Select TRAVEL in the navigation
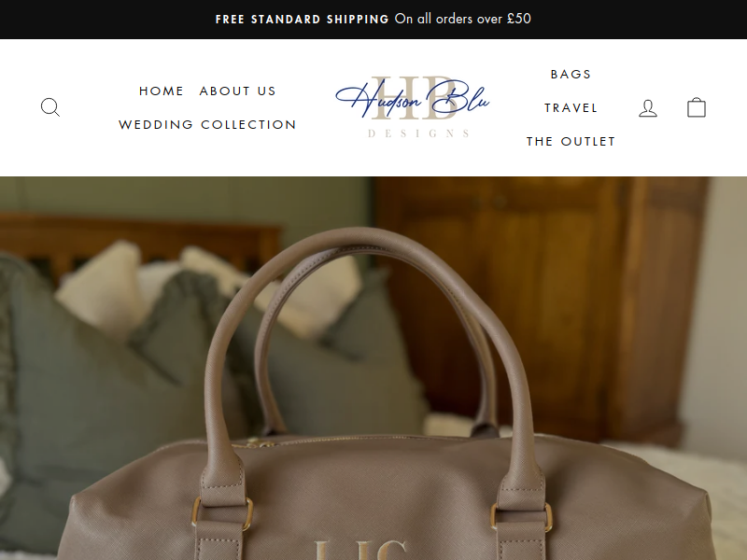The width and height of the screenshot is (747, 560). coord(571,107)
